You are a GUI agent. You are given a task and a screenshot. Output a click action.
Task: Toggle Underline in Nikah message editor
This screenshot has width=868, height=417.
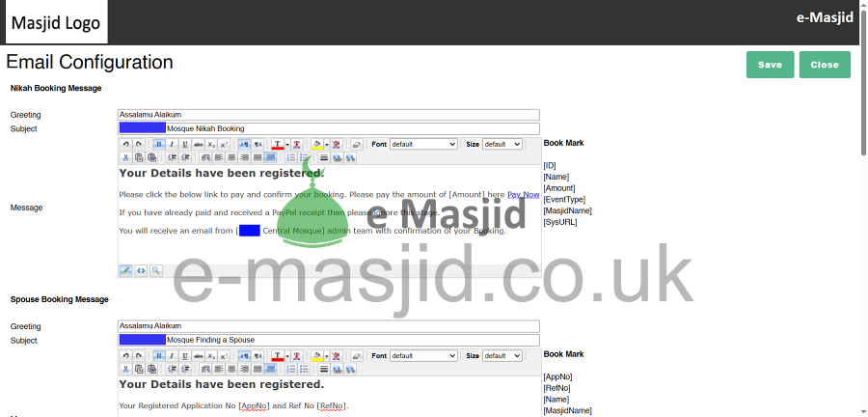tap(184, 144)
